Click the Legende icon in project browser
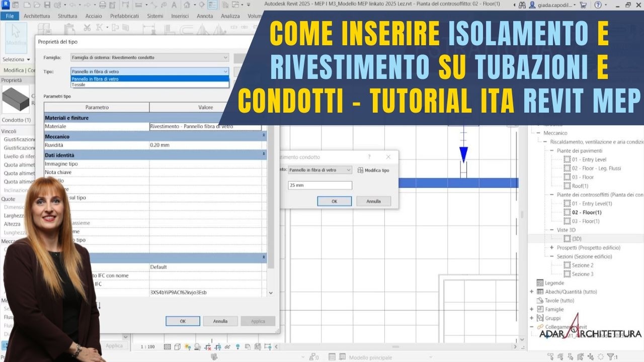644x362 pixels. pos(540,283)
